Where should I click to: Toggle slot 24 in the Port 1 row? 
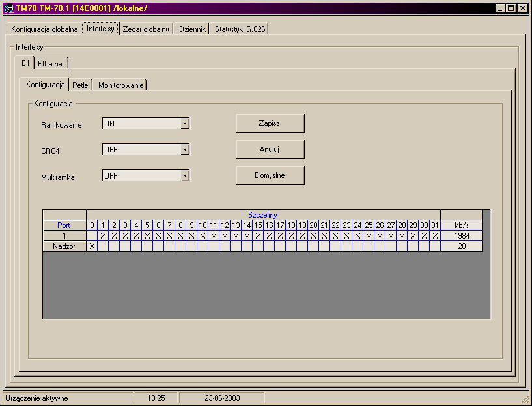pos(357,236)
